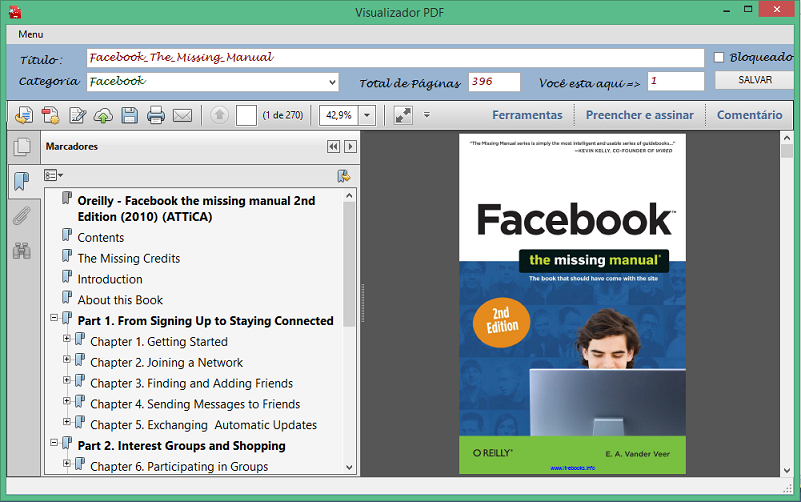Image resolution: width=801 pixels, height=502 pixels.
Task: Select the About this Book bookmark
Action: (x=120, y=300)
